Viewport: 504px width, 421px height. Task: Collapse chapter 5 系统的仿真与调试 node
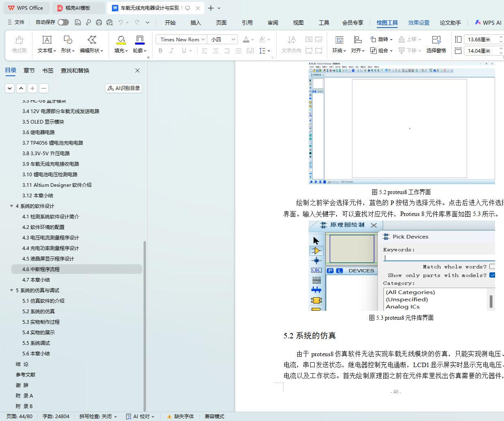(12, 290)
